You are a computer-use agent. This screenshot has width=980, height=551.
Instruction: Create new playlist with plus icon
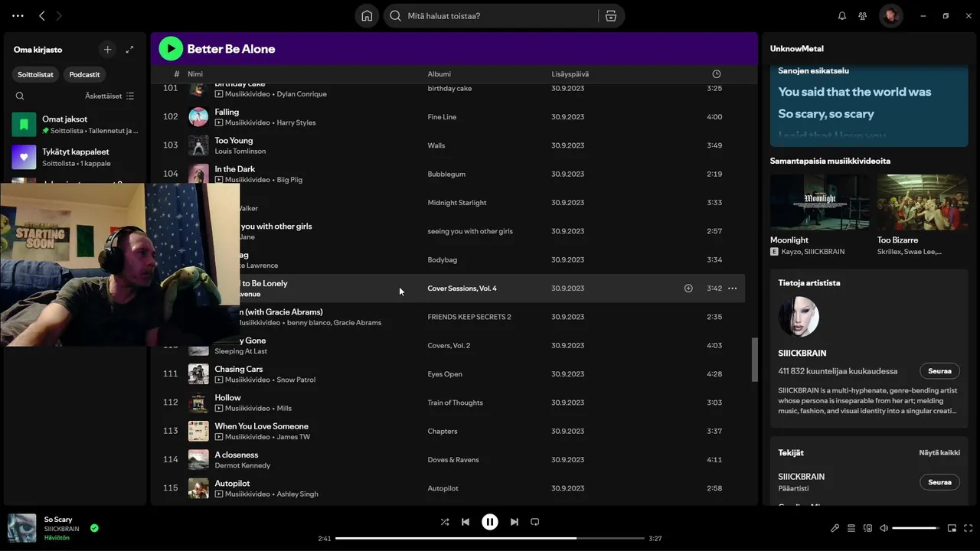point(107,49)
